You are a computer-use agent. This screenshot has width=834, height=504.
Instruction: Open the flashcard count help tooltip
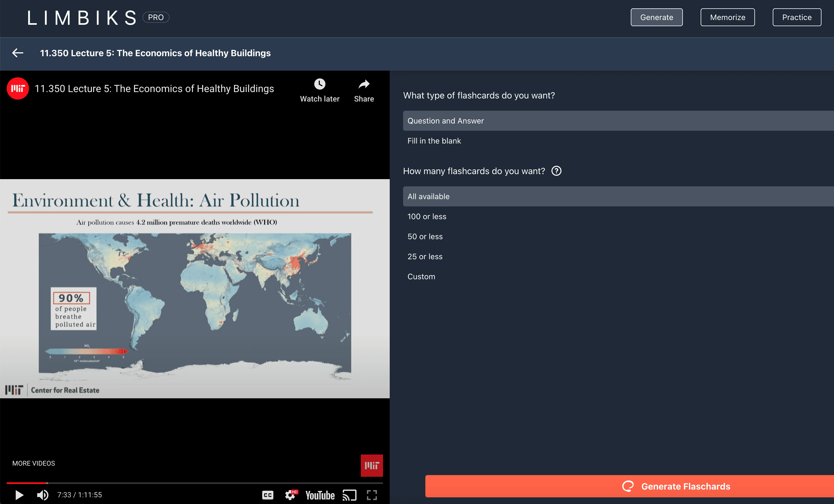(557, 171)
